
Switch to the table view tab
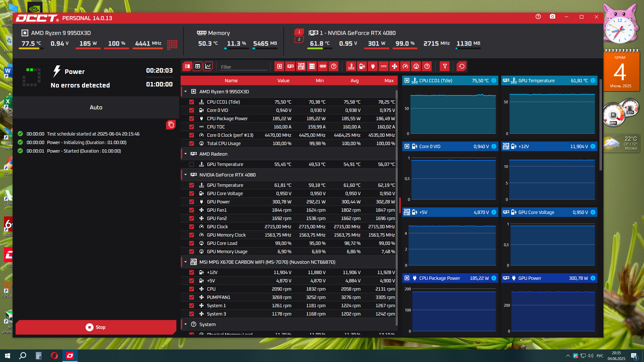(197, 66)
